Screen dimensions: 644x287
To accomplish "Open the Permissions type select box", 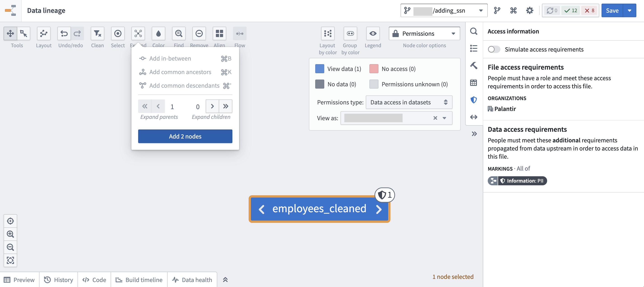I will coord(409,102).
